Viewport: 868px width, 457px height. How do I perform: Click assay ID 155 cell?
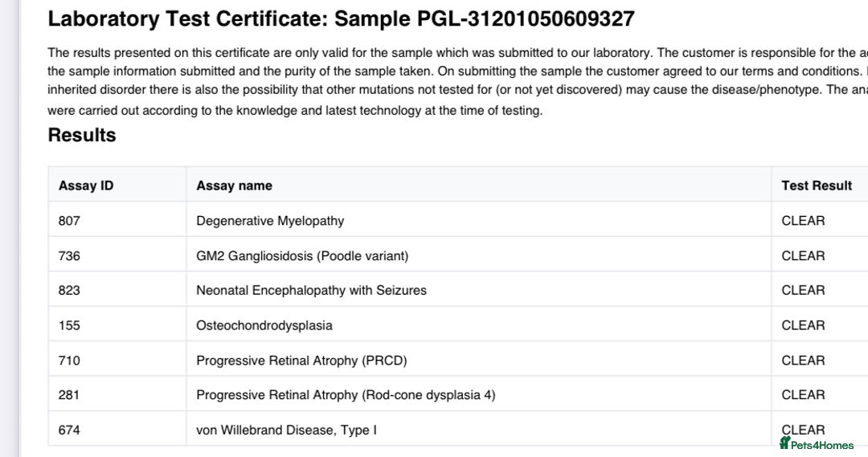pos(69,325)
